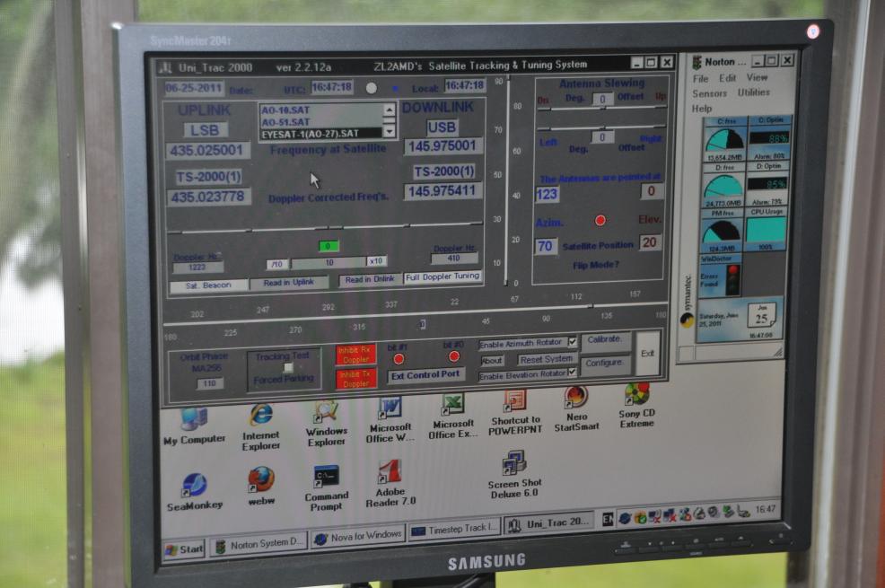Launch Nero StartSmart from the desktop

coord(576,409)
